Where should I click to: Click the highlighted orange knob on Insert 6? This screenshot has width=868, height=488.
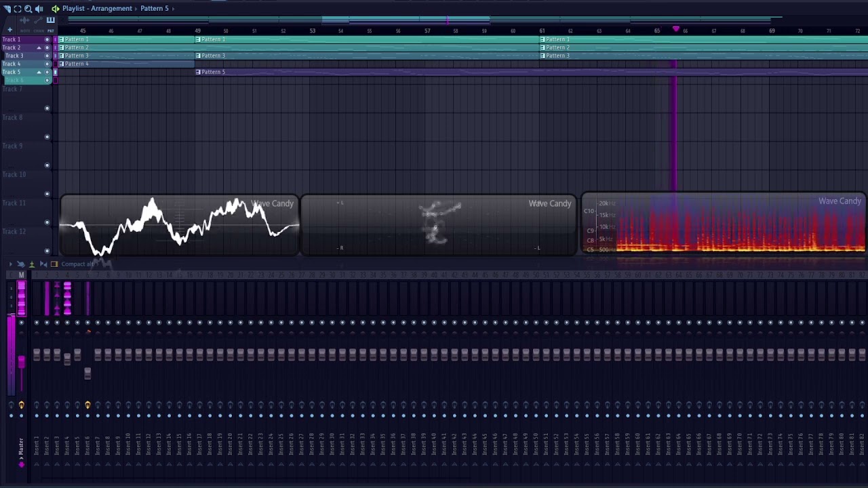(87, 405)
